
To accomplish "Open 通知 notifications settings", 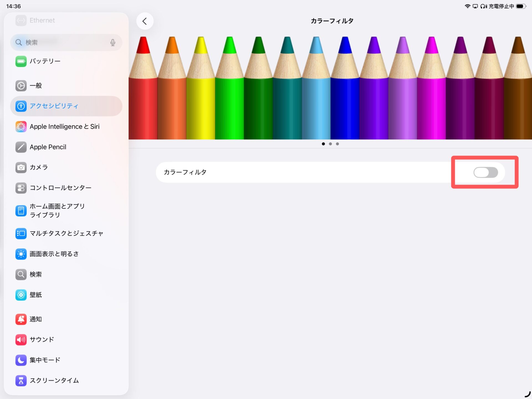I will pos(36,319).
